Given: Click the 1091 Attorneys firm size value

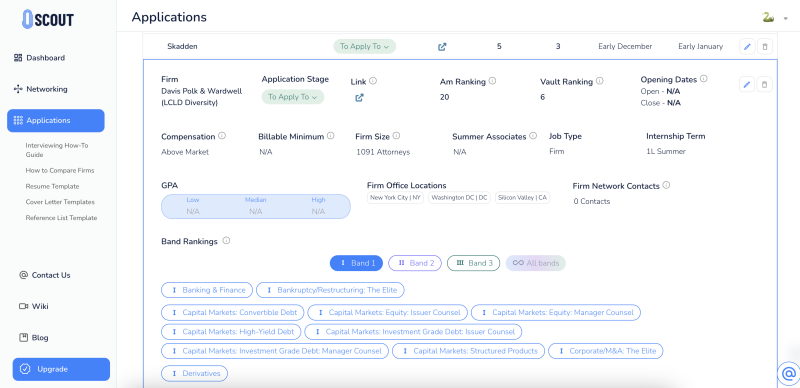Looking at the screenshot, I should [x=383, y=152].
